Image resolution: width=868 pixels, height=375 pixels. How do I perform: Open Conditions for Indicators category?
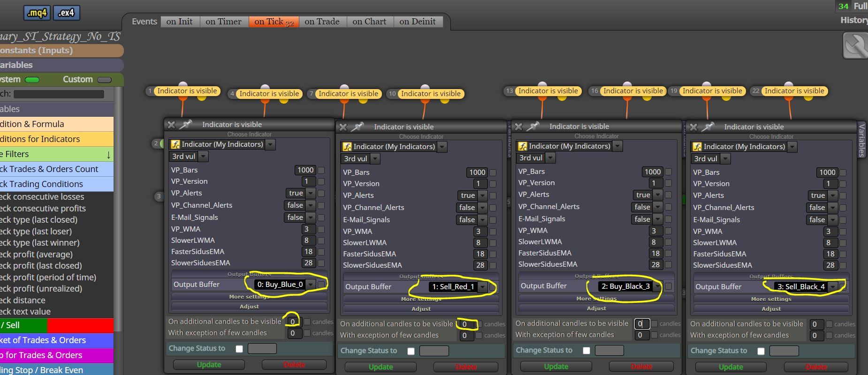tap(57, 139)
